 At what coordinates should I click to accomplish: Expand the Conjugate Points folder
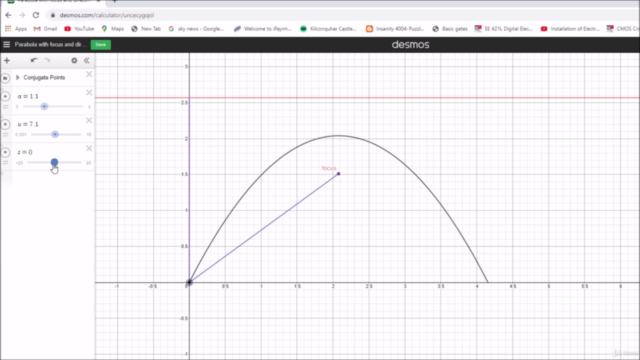point(18,78)
